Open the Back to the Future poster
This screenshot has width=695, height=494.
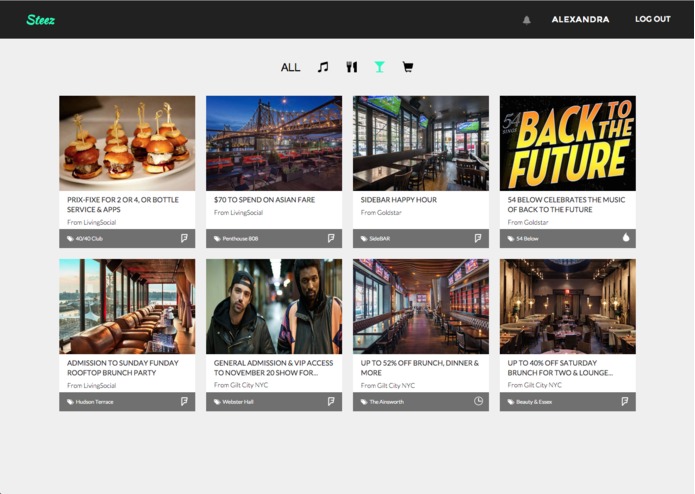568,143
